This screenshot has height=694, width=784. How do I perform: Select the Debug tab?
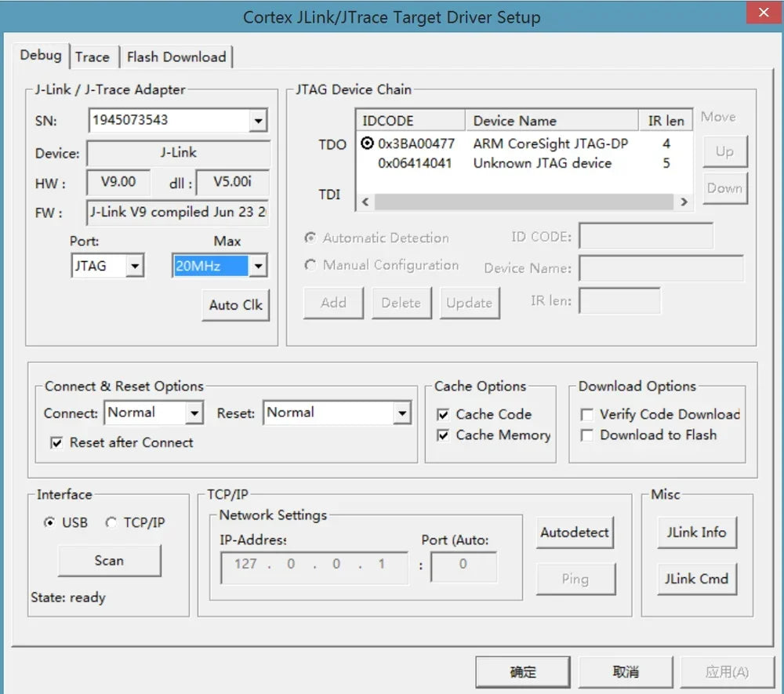tap(41, 55)
